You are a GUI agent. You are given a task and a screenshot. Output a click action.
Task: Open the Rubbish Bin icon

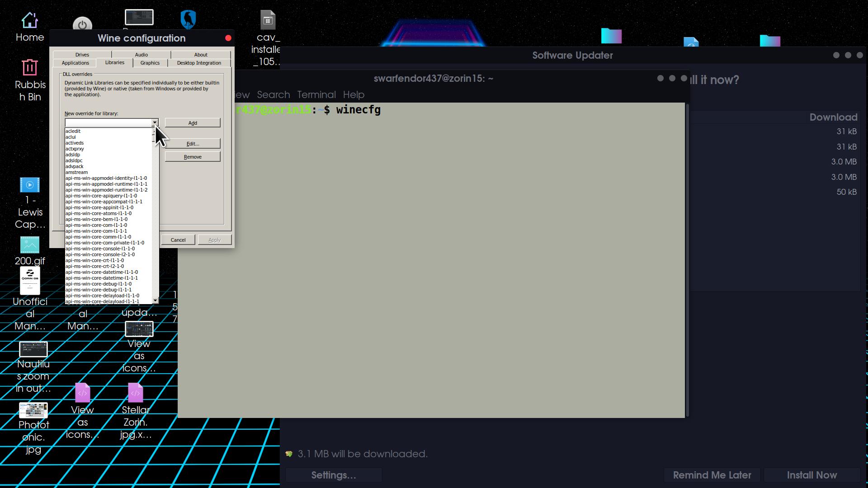point(30,68)
